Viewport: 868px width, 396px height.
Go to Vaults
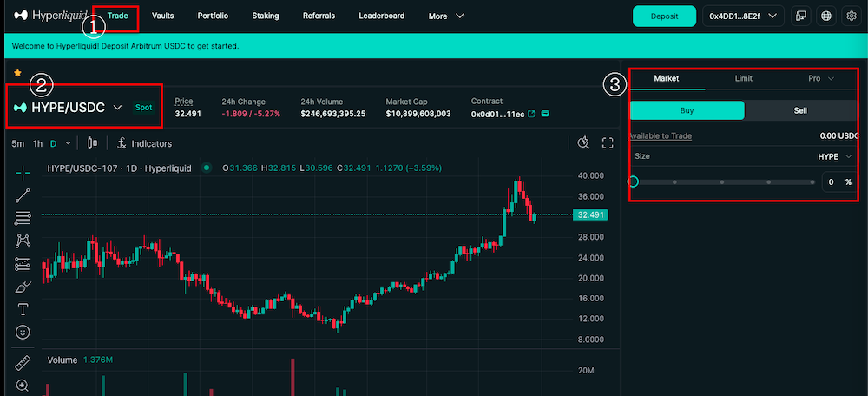point(163,16)
